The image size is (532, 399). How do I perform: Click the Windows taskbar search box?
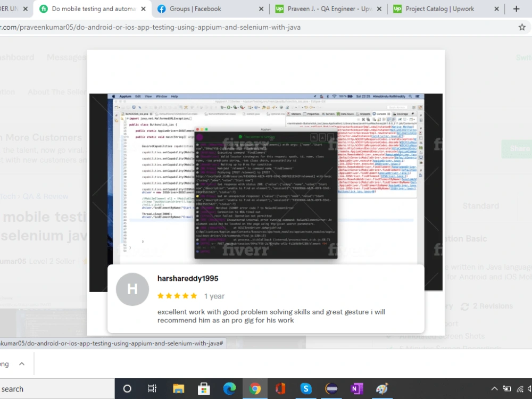click(x=57, y=389)
